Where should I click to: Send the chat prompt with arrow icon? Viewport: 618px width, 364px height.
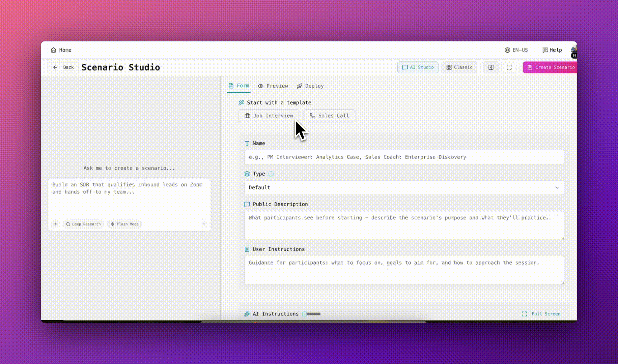coord(204,224)
